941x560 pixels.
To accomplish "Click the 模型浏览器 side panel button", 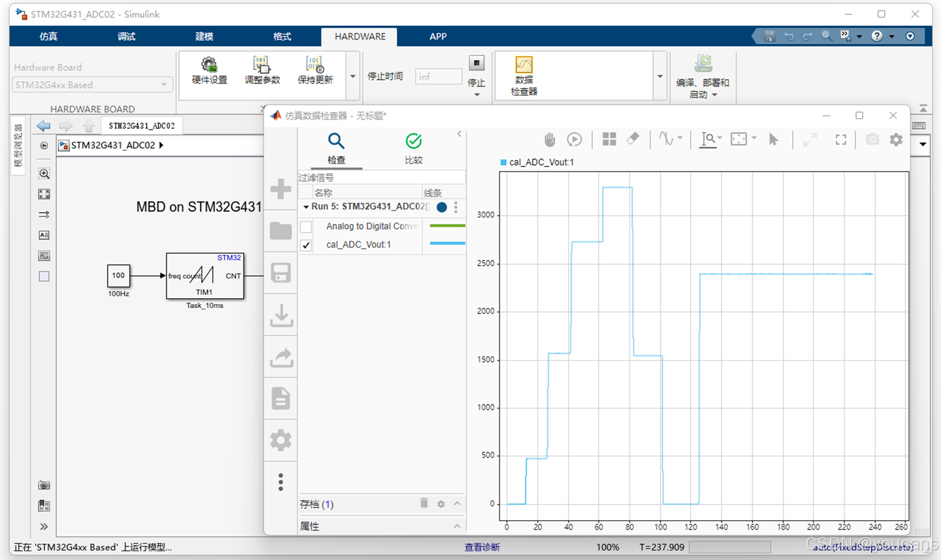I will (18, 145).
